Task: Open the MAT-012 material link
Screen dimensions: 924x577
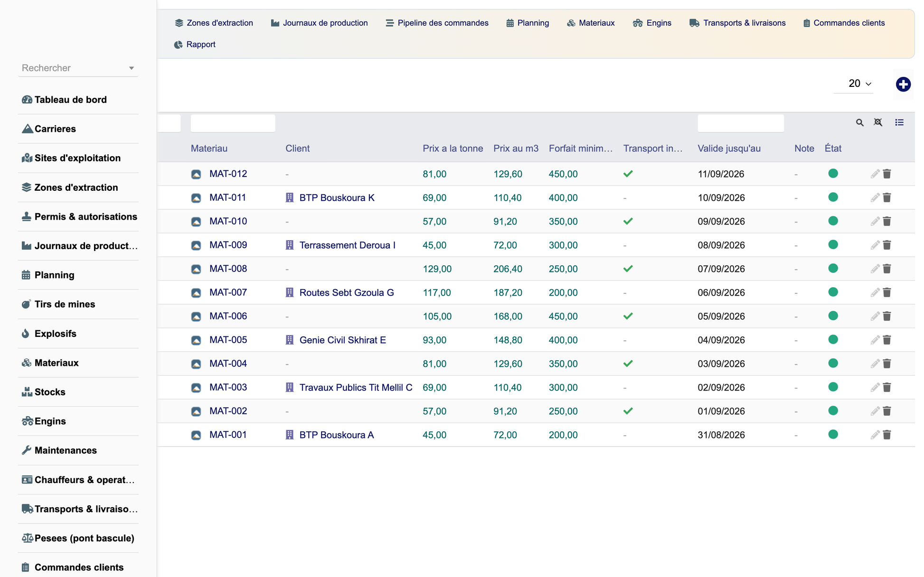Action: [x=228, y=174]
